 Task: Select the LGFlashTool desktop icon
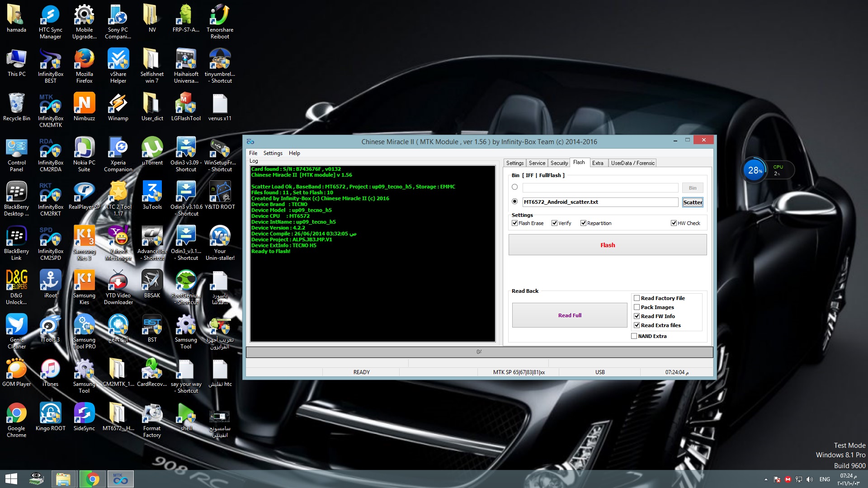pos(186,107)
